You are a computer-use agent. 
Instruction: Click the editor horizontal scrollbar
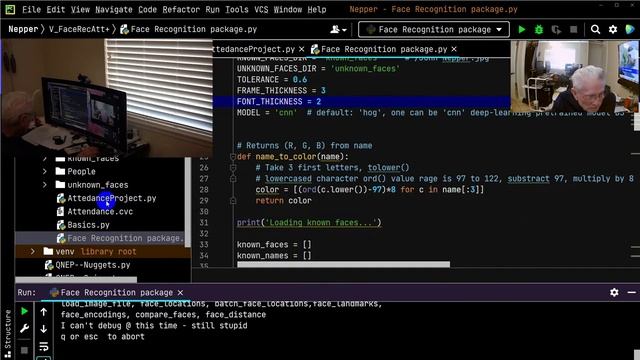point(343,264)
